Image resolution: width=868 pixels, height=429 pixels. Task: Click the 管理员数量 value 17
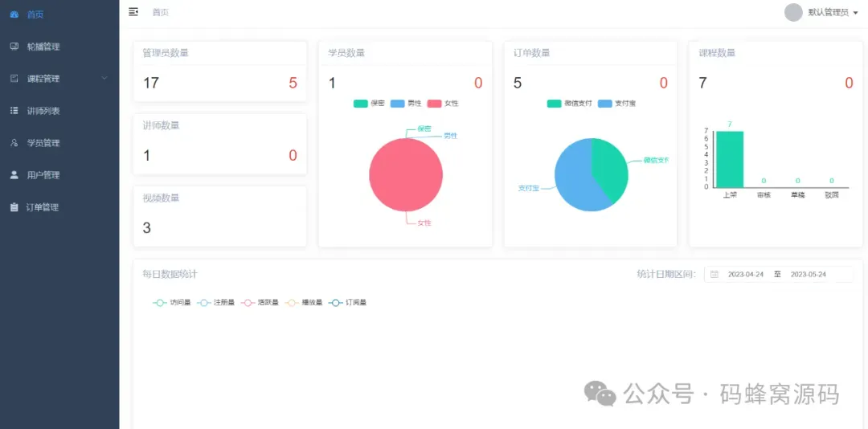pyautogui.click(x=151, y=83)
